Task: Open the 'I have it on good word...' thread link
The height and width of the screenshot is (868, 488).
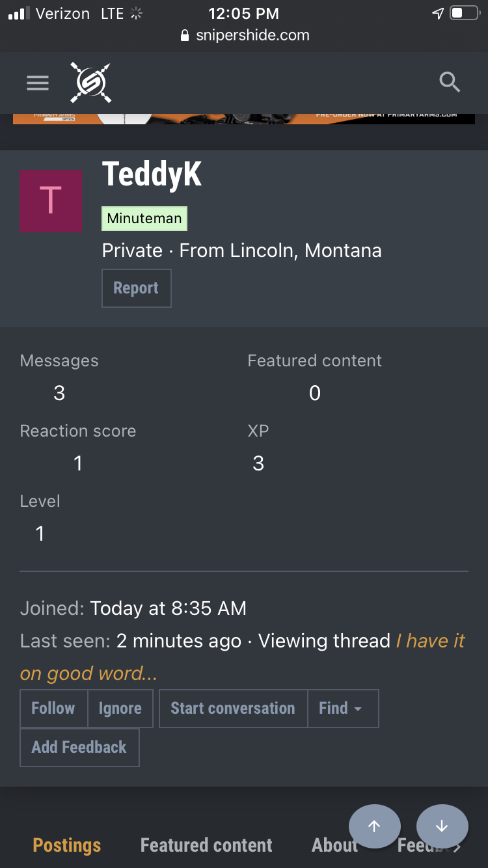Action: point(429,641)
